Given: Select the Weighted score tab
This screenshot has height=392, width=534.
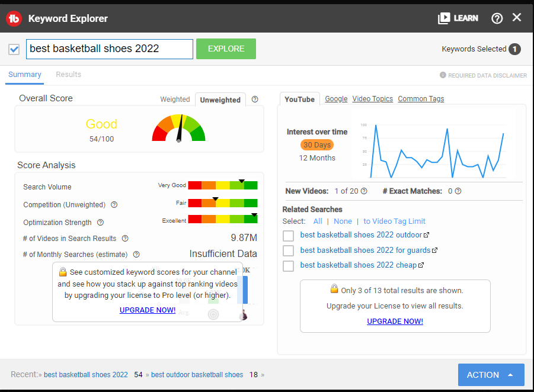Looking at the screenshot, I should [x=175, y=99].
